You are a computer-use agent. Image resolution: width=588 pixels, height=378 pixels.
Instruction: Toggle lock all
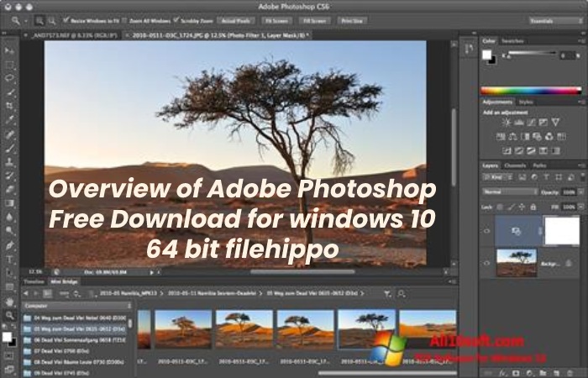point(533,207)
